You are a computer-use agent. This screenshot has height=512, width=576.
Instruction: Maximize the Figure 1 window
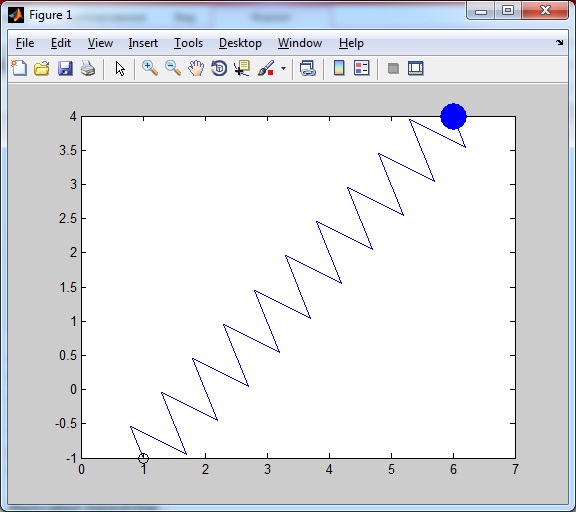[x=508, y=10]
